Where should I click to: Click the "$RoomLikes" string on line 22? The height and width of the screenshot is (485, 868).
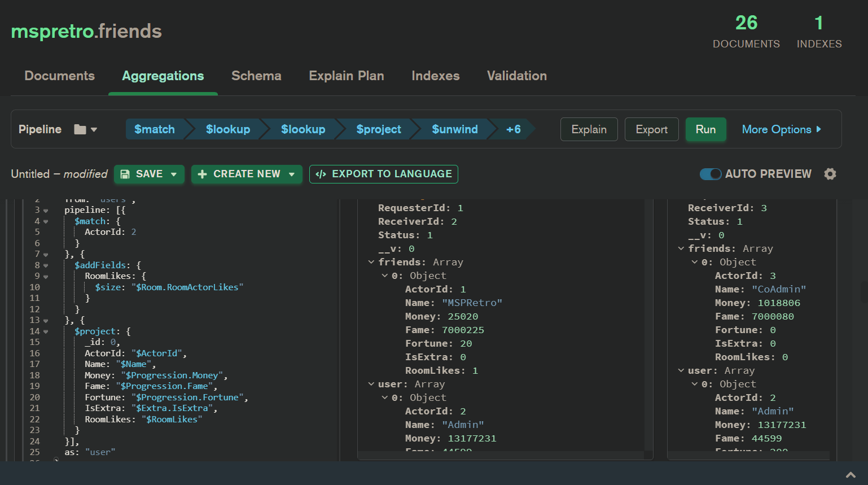[172, 420]
